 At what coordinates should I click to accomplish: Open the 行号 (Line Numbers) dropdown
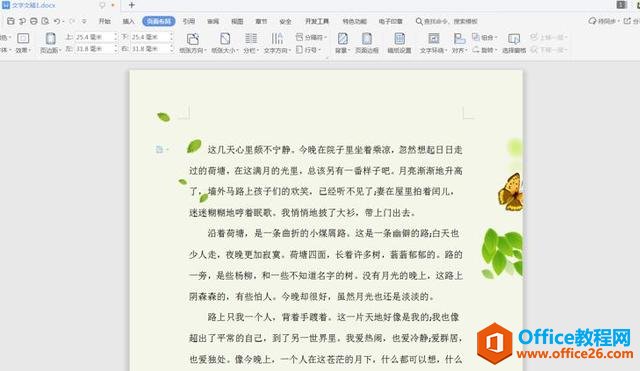308,49
